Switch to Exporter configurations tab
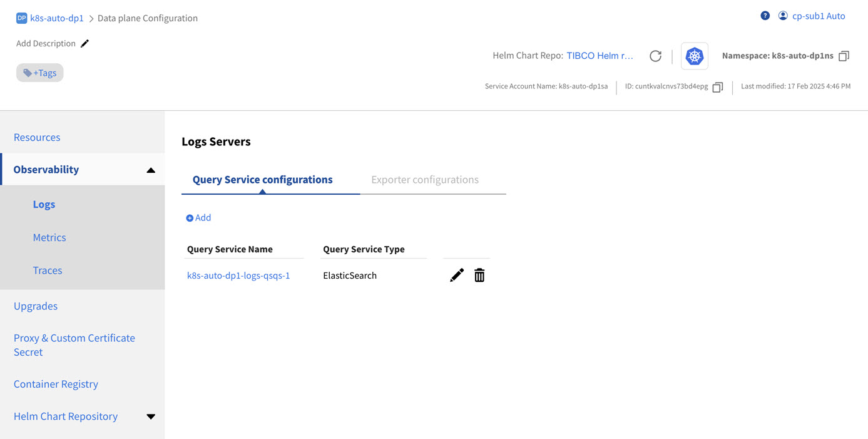 pos(425,180)
